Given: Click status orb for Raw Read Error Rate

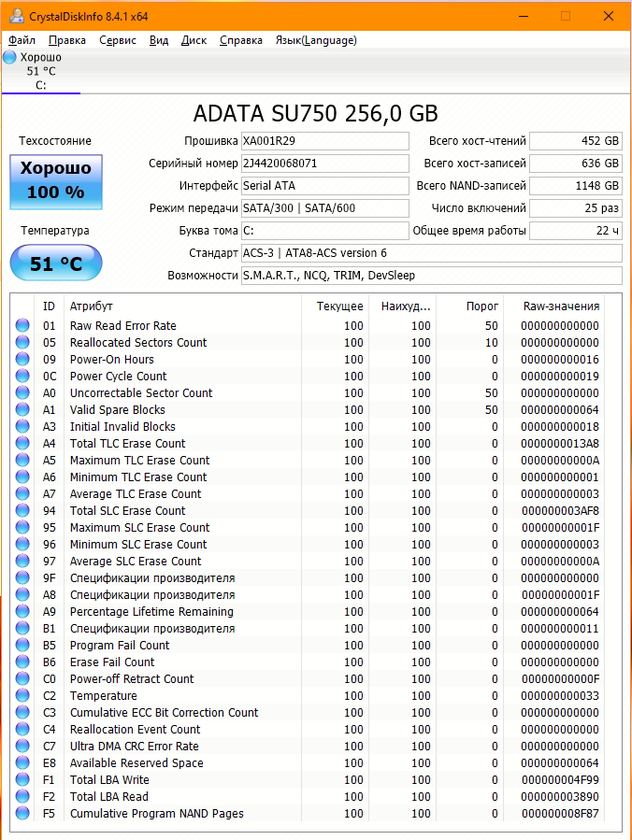Looking at the screenshot, I should click(22, 325).
